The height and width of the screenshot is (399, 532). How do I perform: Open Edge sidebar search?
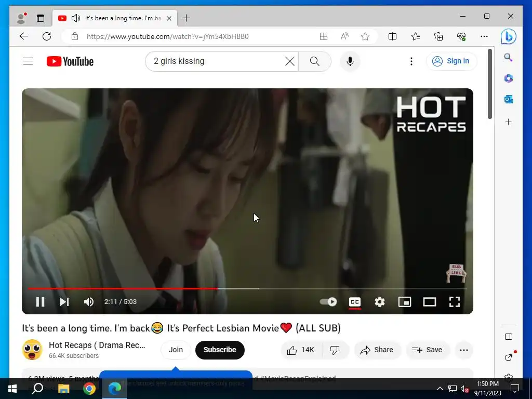[x=508, y=57]
